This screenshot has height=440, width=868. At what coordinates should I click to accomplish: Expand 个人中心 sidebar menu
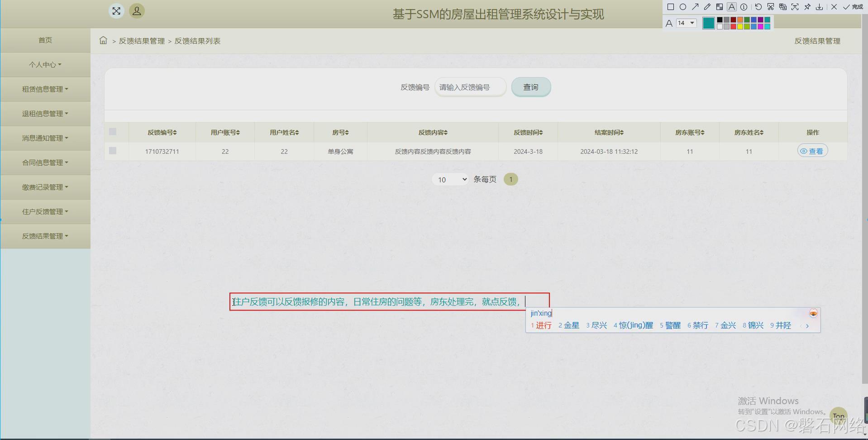pos(45,64)
